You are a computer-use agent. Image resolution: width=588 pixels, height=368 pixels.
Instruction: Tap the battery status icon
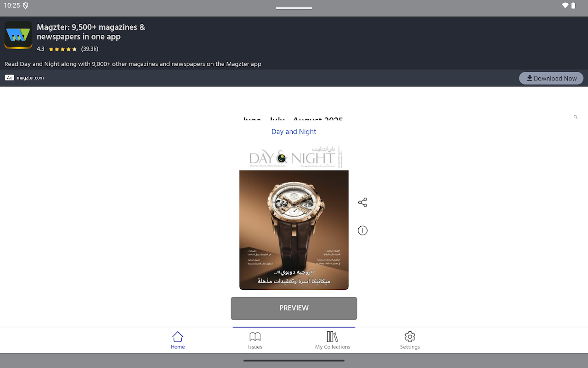574,6
